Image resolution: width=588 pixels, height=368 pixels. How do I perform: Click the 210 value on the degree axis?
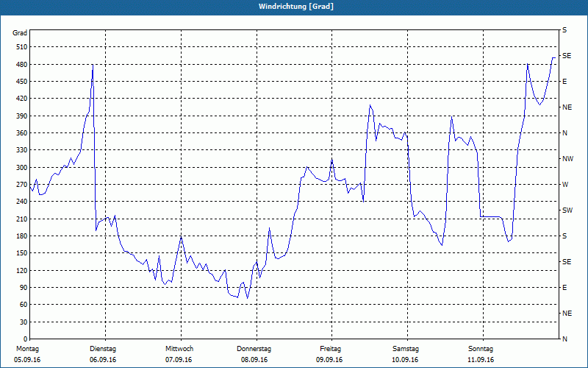(x=22, y=219)
